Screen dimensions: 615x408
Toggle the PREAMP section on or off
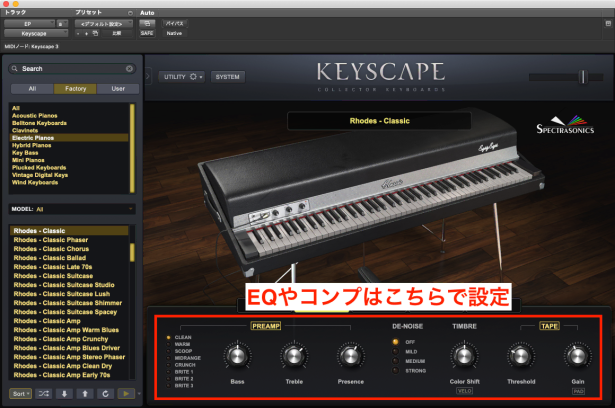pos(266,326)
